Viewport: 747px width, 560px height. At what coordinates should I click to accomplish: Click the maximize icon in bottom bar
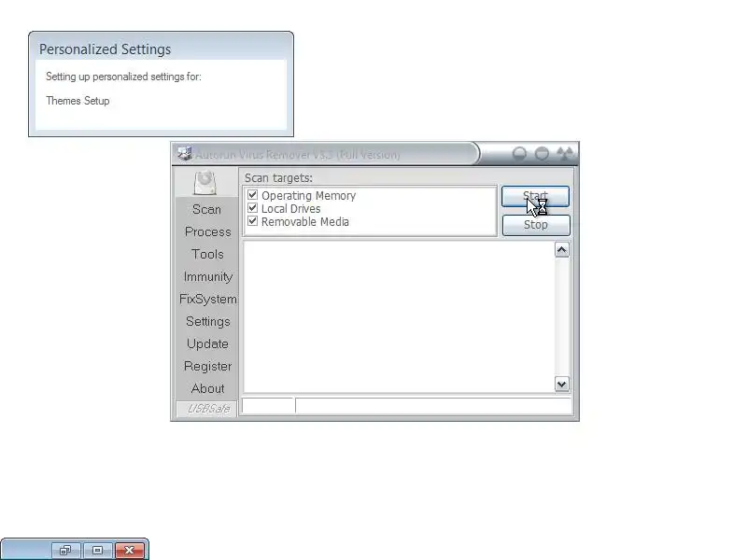coord(98,550)
